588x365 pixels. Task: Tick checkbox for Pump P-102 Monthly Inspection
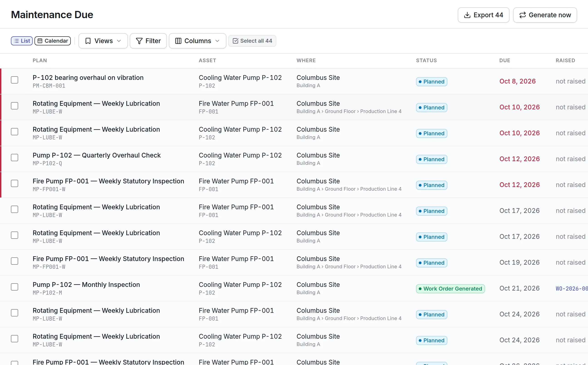[x=15, y=287]
